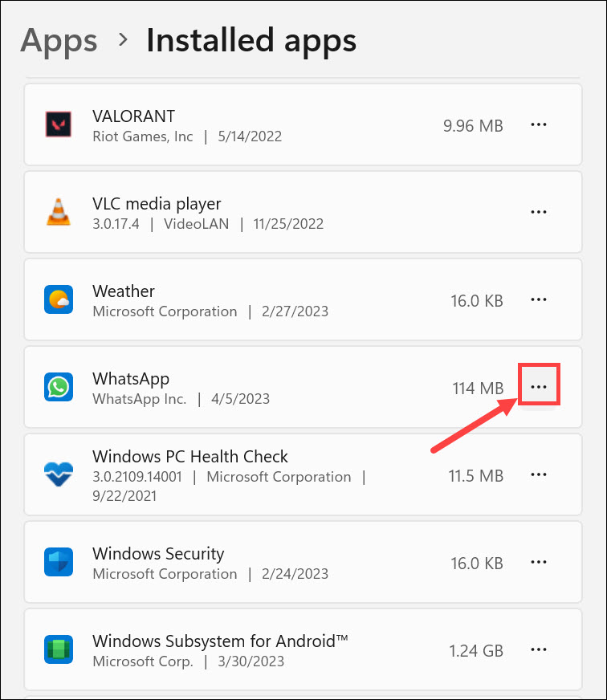Viewport: 607px width, 700px height.
Task: Click the 2/24/2023 install date
Action: coord(295,574)
